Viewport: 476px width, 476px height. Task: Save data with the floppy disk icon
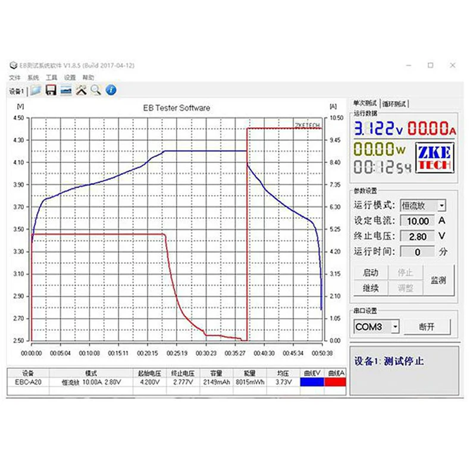[x=51, y=90]
